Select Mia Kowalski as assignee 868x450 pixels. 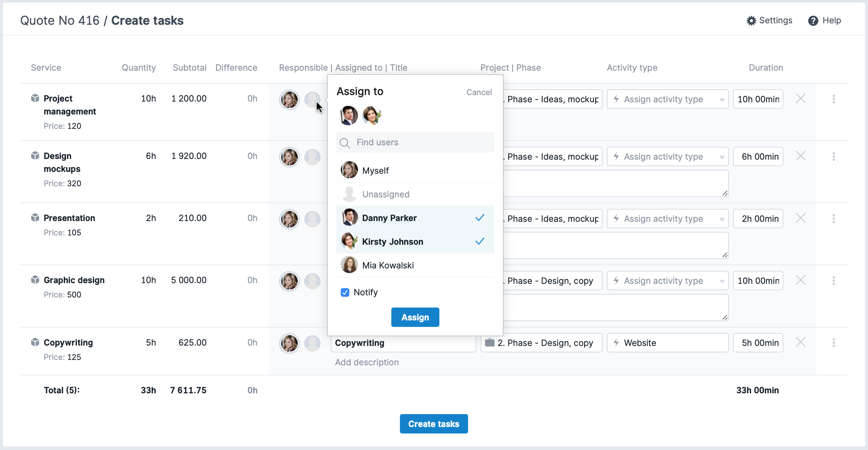(x=415, y=265)
